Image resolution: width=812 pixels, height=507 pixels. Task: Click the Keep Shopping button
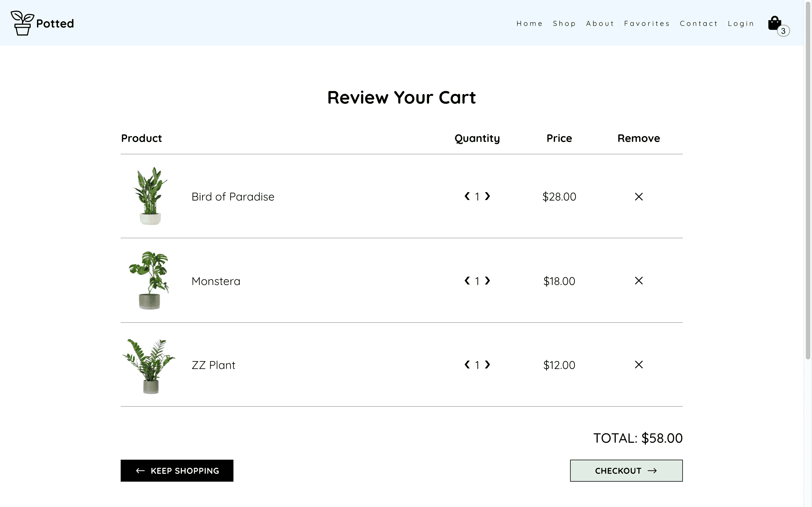click(x=177, y=470)
